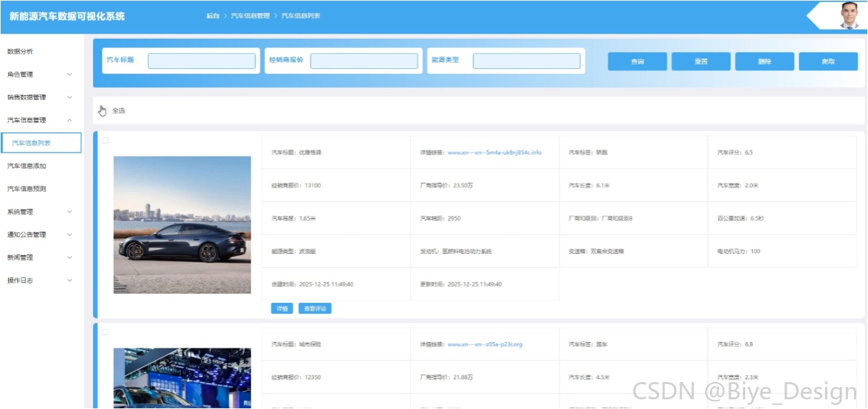Select the 汽车信息列表 submenu item
This screenshot has height=409, width=868.
click(x=41, y=143)
